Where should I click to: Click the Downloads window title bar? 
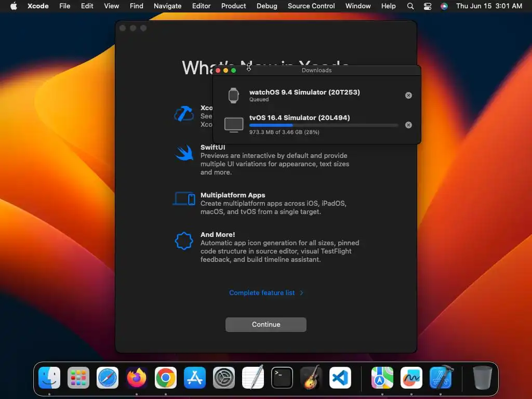(316, 70)
